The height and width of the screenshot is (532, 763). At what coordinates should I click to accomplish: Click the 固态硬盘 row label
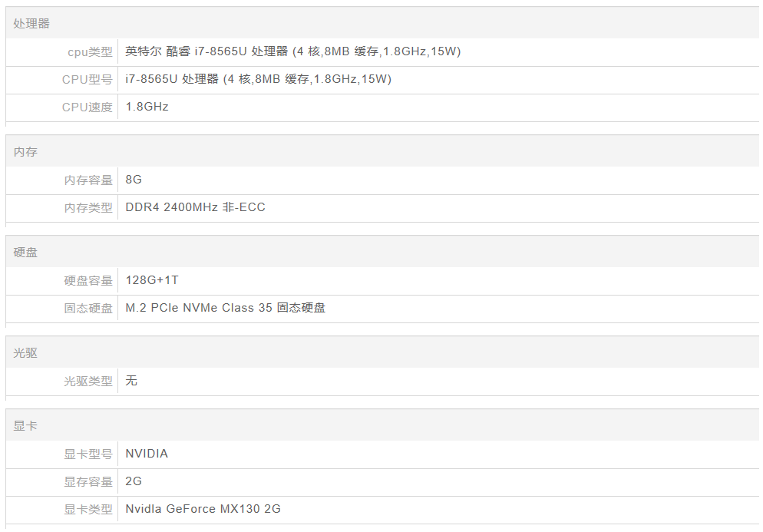click(x=88, y=309)
